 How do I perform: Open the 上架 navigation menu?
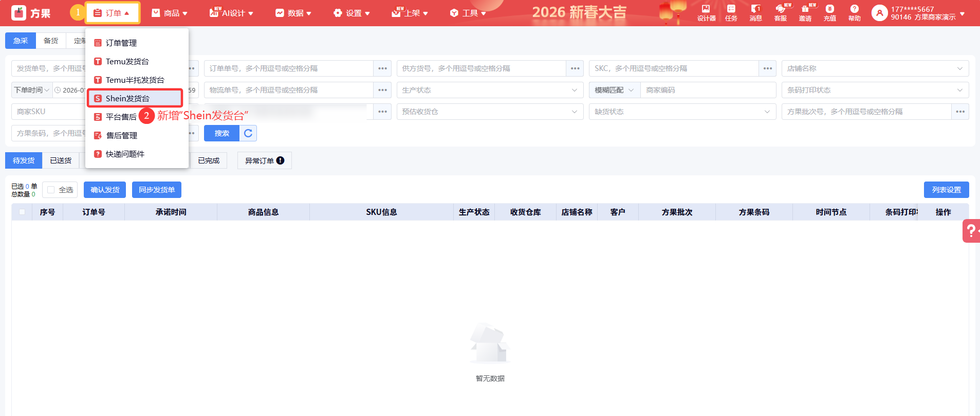tap(410, 13)
